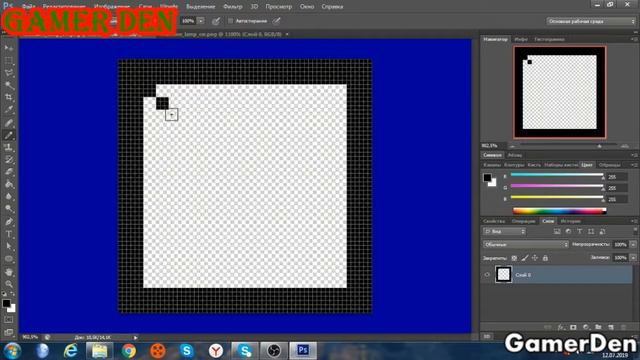Image resolution: width=640 pixels, height=360 pixels.
Task: Toggle Quick Mask mode icon
Action: [x=9, y=320]
